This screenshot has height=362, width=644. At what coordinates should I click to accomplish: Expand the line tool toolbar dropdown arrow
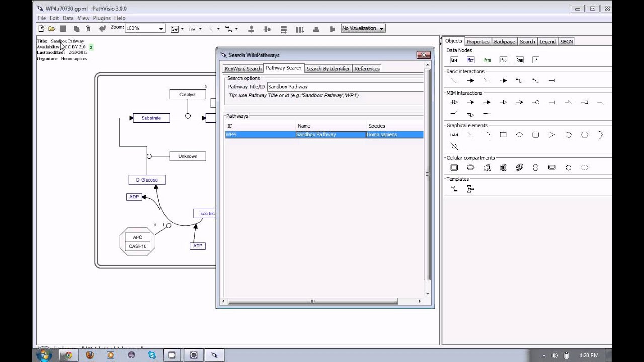[x=218, y=29]
